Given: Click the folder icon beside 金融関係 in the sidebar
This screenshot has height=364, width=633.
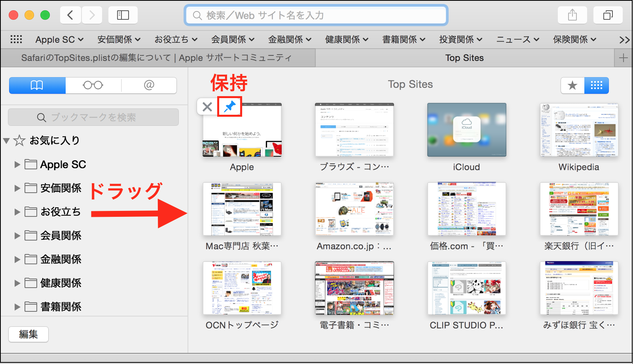Looking at the screenshot, I should pyautogui.click(x=31, y=259).
